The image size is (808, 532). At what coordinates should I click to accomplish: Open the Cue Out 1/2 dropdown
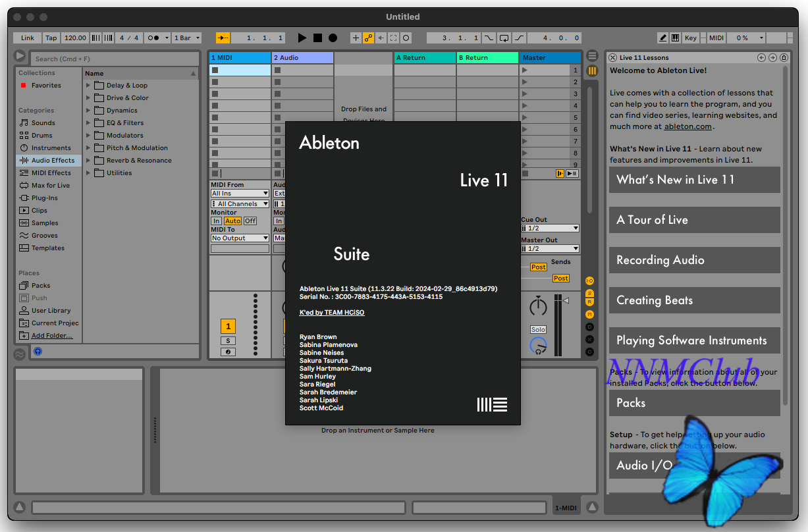tap(550, 228)
